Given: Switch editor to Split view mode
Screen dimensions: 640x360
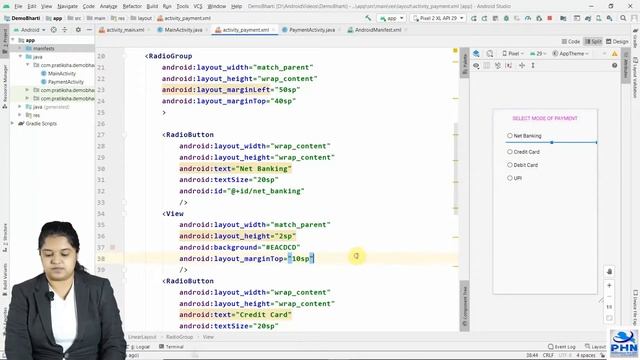Looking at the screenshot, I should [593, 42].
